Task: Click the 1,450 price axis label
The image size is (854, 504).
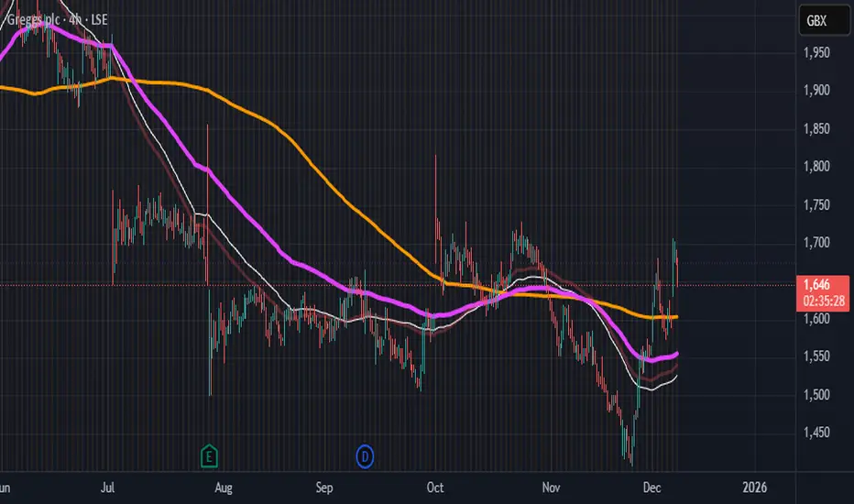Action: [817, 433]
